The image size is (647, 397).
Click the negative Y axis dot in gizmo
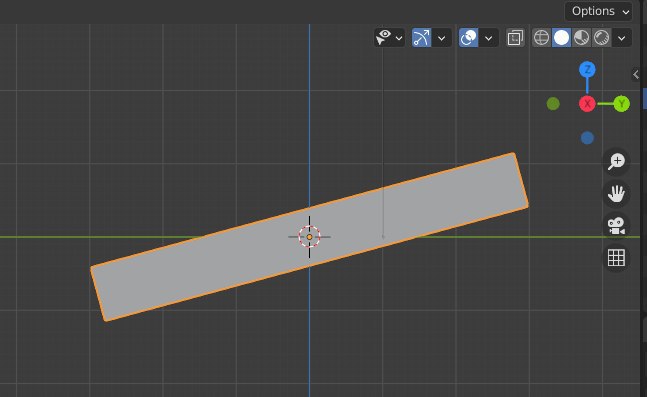(553, 104)
